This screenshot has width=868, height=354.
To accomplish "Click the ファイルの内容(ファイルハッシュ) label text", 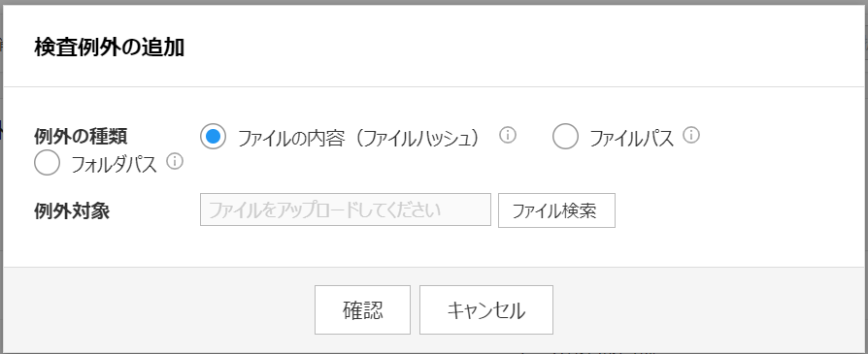I will [x=357, y=138].
